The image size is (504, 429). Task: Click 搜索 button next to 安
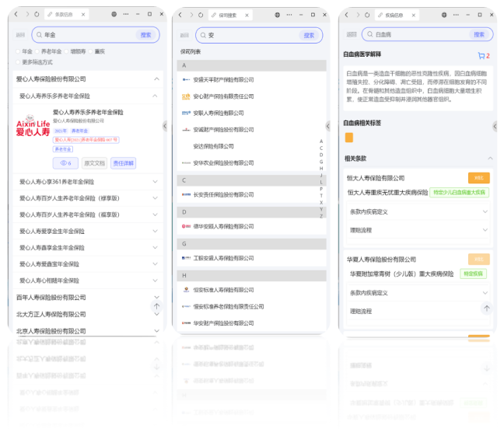309,35
